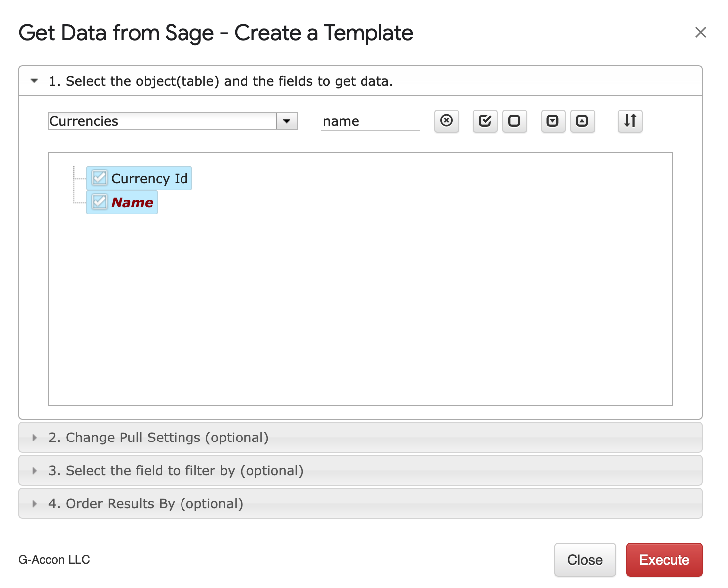
Task: Select the Name tree item label
Action: [132, 202]
